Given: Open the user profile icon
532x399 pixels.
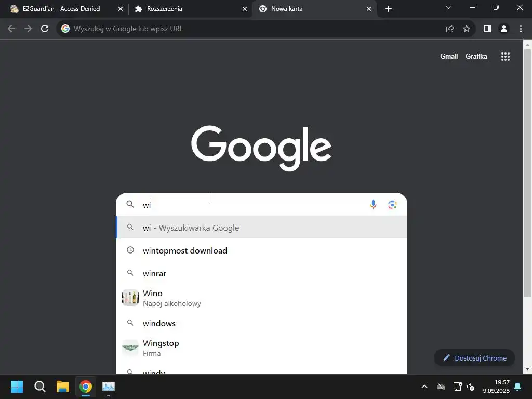Looking at the screenshot, I should 504,29.
